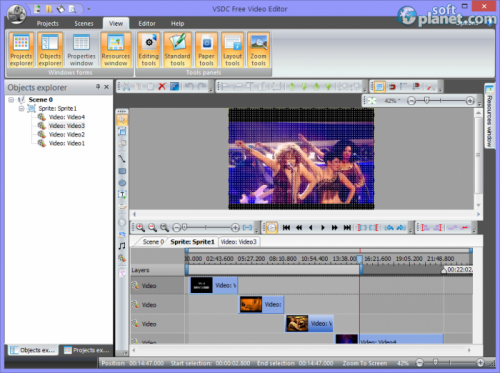500x373 pixels.
Task: Click the Fit to screen zoom icon
Action: tap(372, 100)
